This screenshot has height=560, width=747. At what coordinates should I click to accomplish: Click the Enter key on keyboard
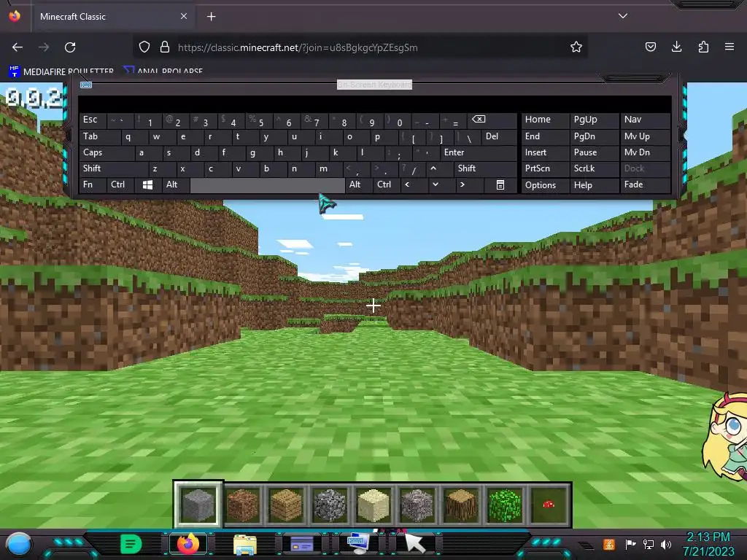[479, 152]
